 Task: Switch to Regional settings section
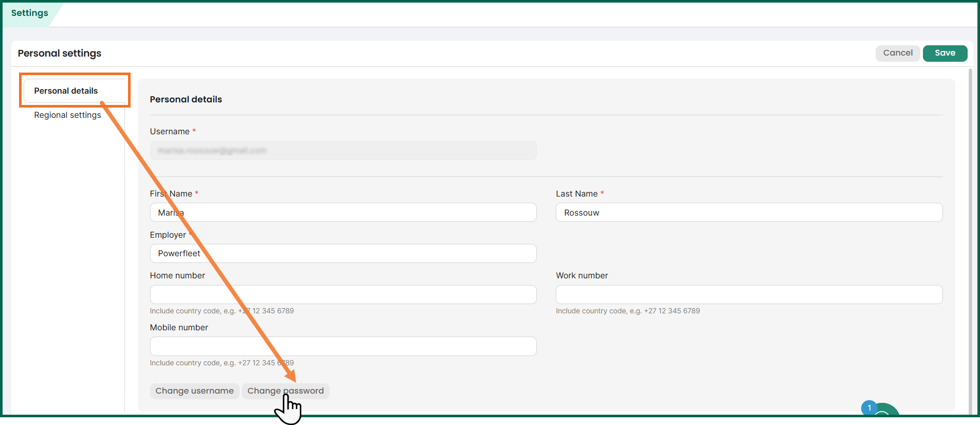coord(67,115)
